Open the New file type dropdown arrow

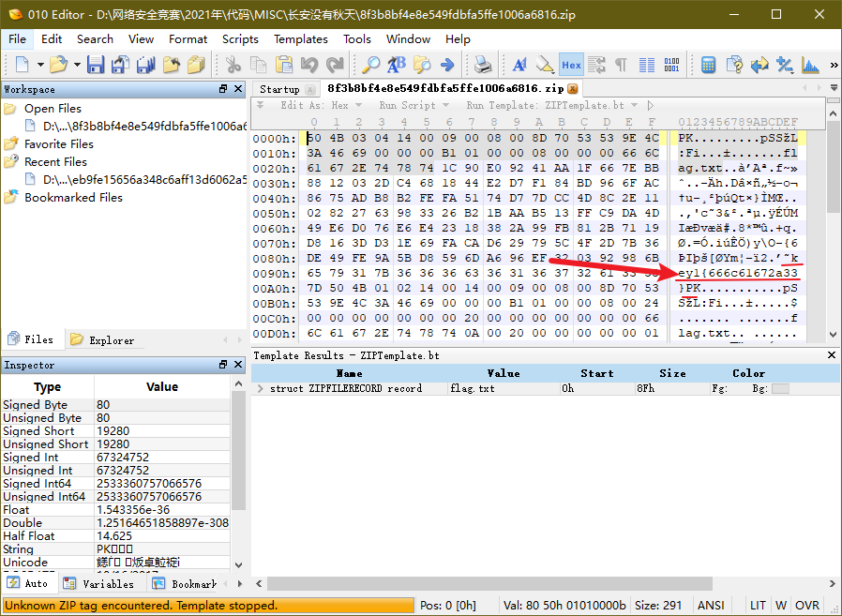40,65
